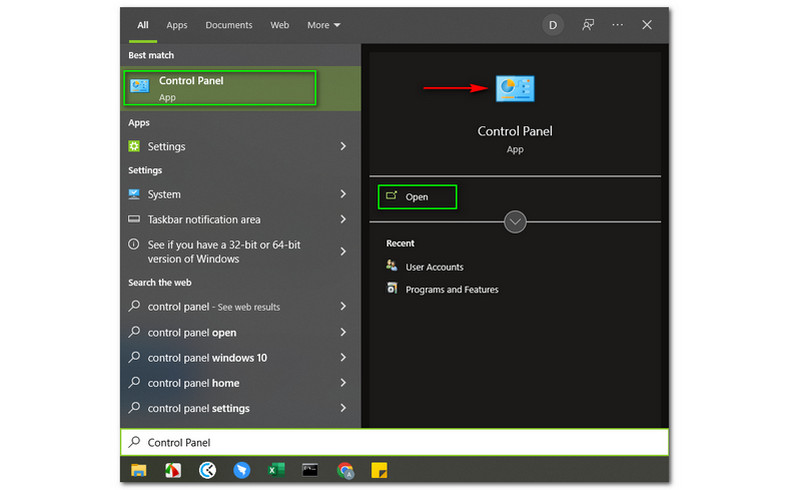Open Programs and Features from Recent
800x490 pixels.
click(x=451, y=290)
